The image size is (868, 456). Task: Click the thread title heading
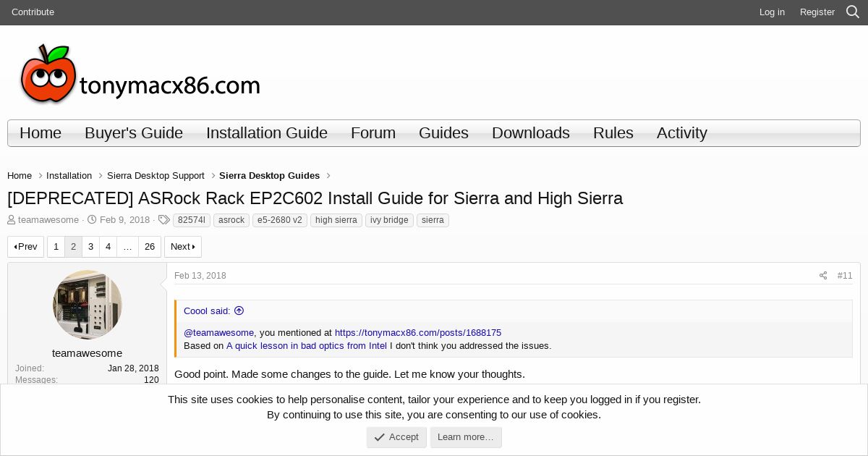click(x=315, y=198)
